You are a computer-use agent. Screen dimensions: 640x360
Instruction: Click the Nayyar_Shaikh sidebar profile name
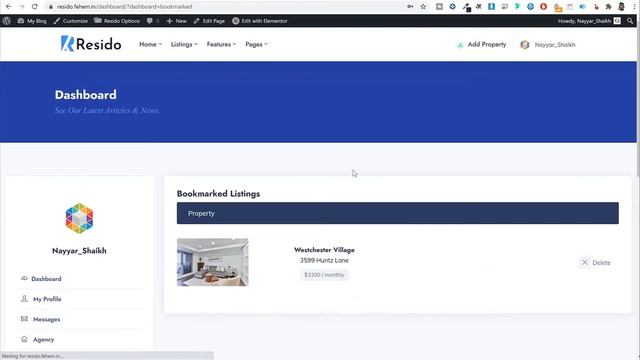tap(79, 251)
